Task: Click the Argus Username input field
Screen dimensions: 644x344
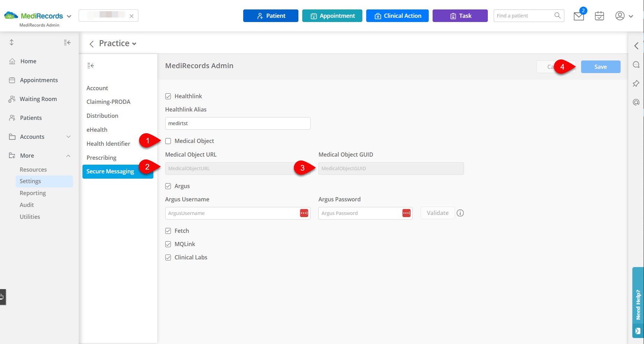Action: [238, 213]
